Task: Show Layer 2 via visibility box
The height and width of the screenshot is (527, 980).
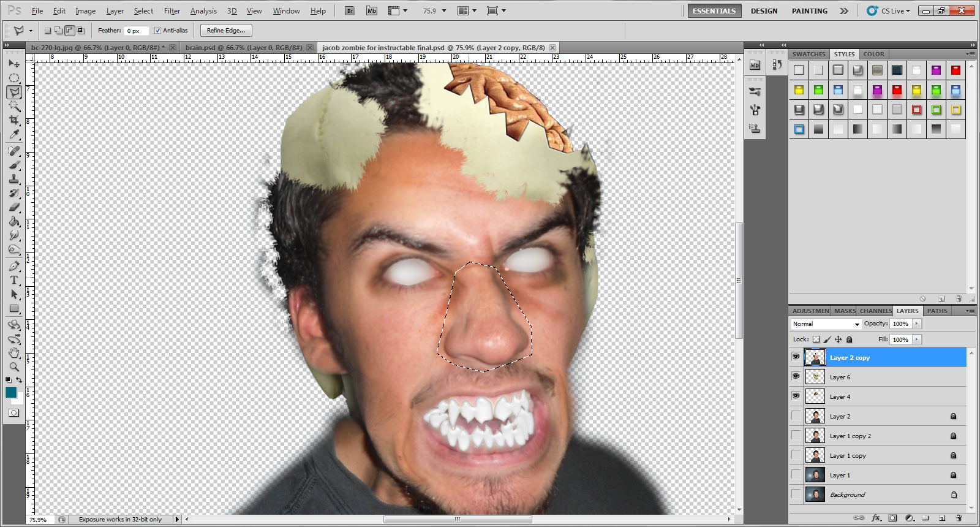Action: click(796, 415)
